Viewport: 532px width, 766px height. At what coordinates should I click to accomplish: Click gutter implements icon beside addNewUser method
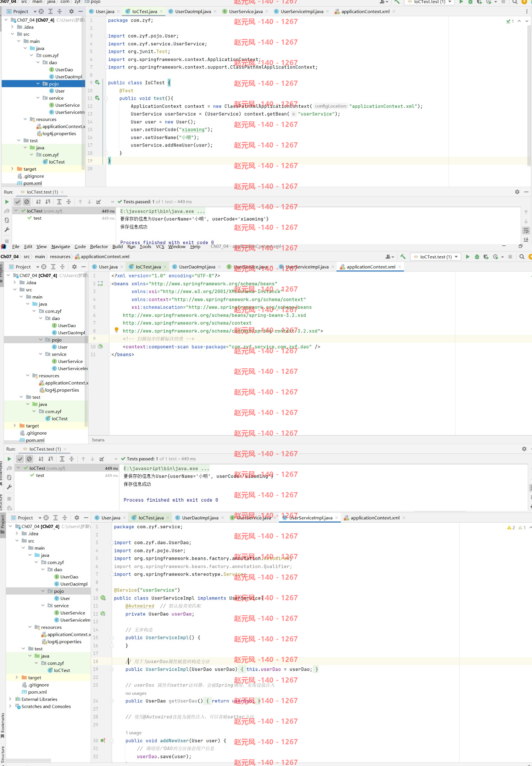(x=103, y=740)
